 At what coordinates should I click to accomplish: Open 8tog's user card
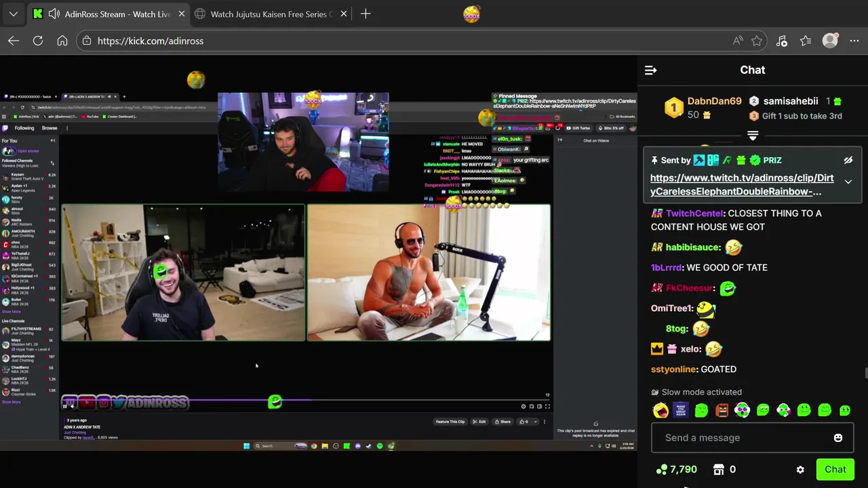pyautogui.click(x=676, y=329)
